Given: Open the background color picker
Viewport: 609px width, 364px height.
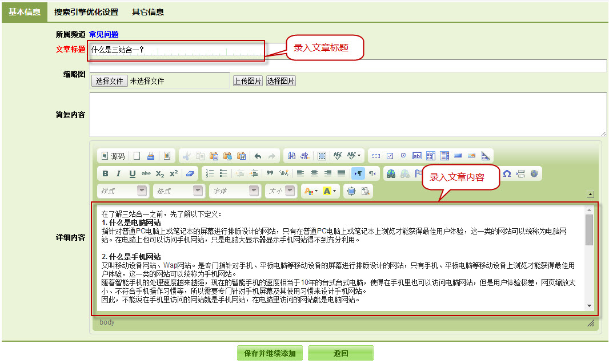Looking at the screenshot, I should point(330,191).
